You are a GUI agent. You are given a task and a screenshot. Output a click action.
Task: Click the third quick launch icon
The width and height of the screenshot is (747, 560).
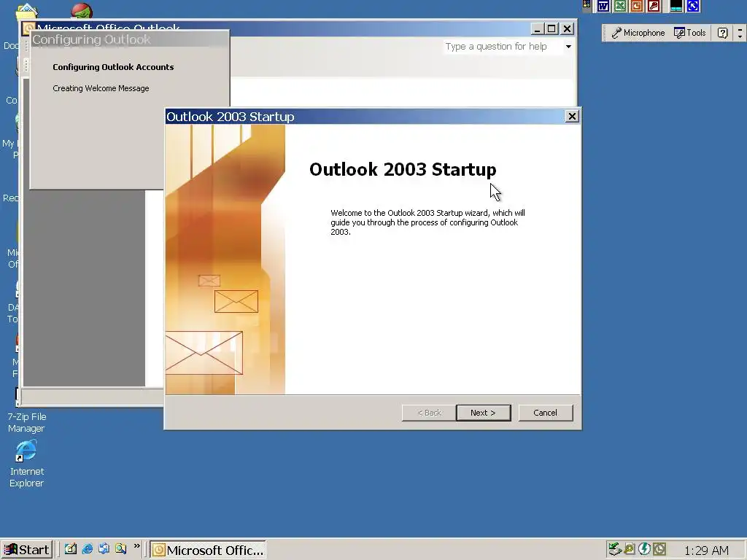(x=104, y=549)
